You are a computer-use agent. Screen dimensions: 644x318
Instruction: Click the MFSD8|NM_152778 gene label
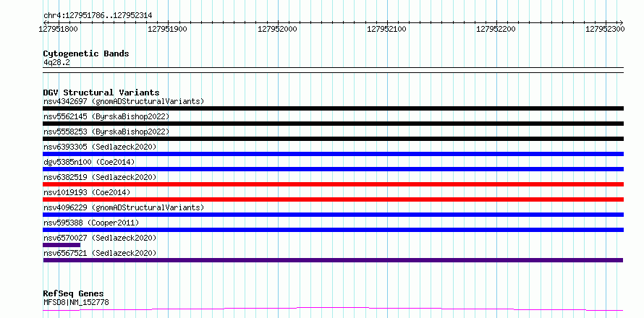[76, 303]
